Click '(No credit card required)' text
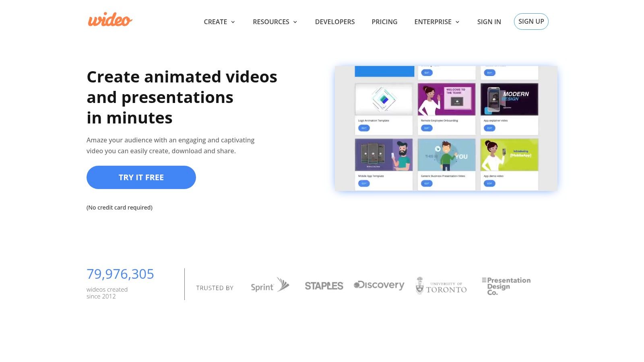644x362 pixels. coord(120,208)
